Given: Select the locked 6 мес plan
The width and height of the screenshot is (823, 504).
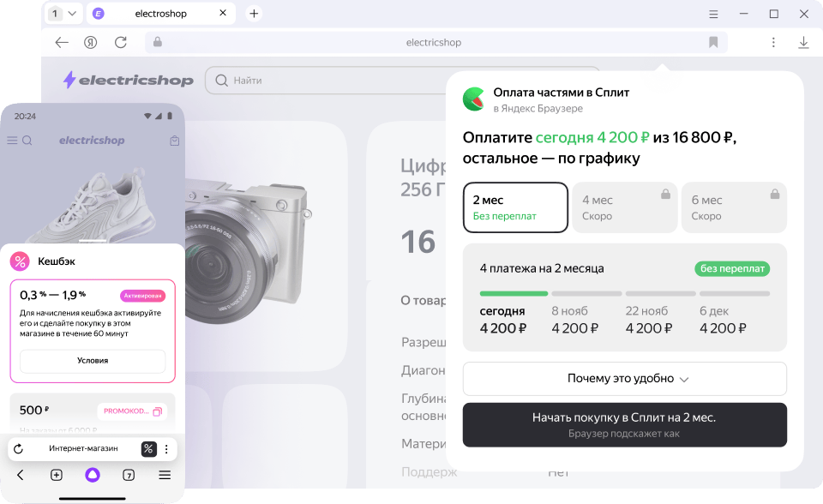Looking at the screenshot, I should [734, 207].
